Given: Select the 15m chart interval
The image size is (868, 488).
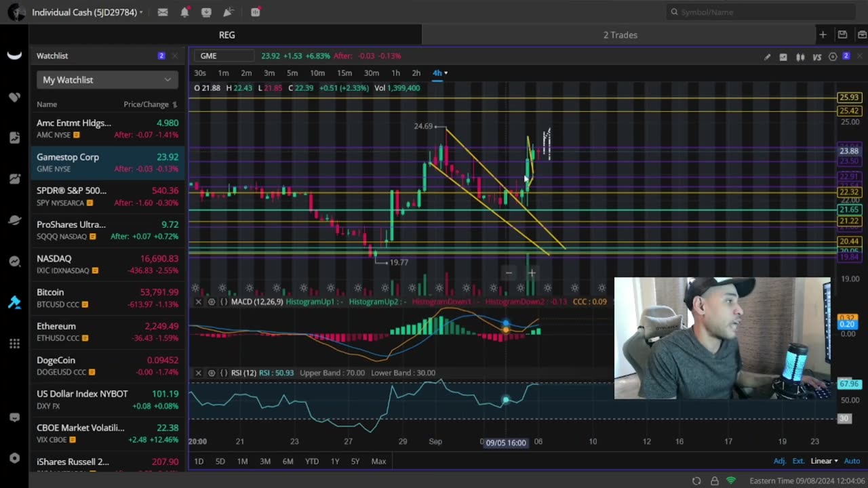Looking at the screenshot, I should (344, 73).
